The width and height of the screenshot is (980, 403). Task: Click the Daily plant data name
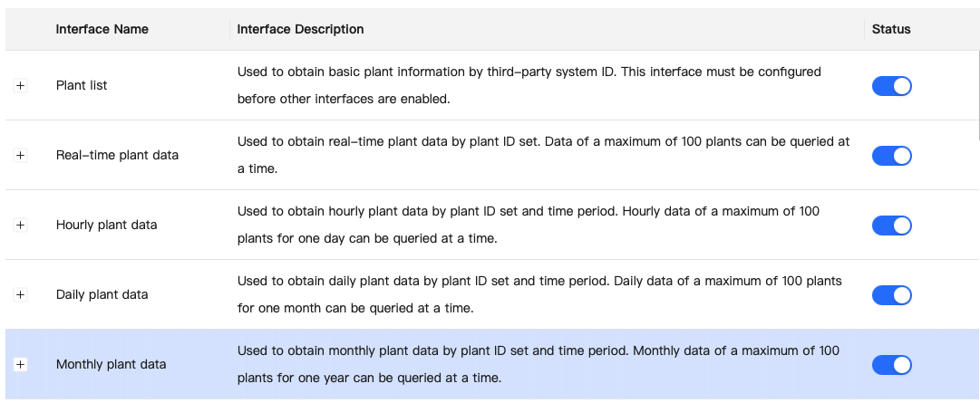pos(102,294)
